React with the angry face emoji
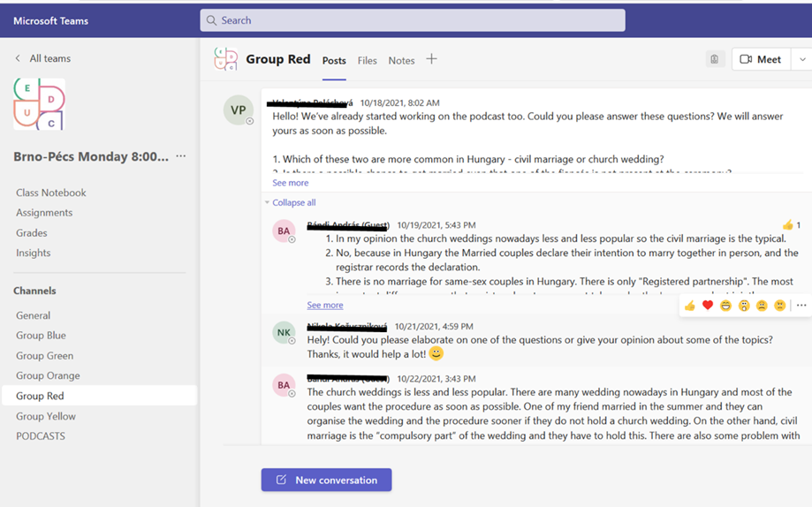The height and width of the screenshot is (507, 812). coord(779,306)
